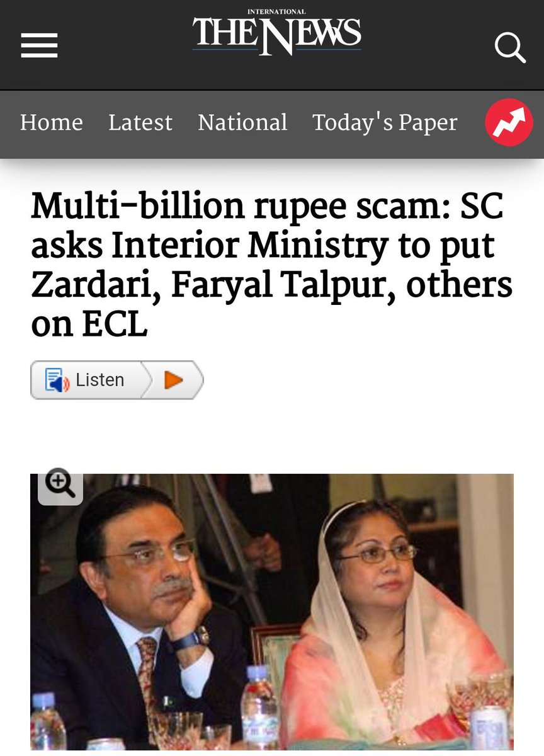
Task: Open Today's Paper
Action: [385, 123]
